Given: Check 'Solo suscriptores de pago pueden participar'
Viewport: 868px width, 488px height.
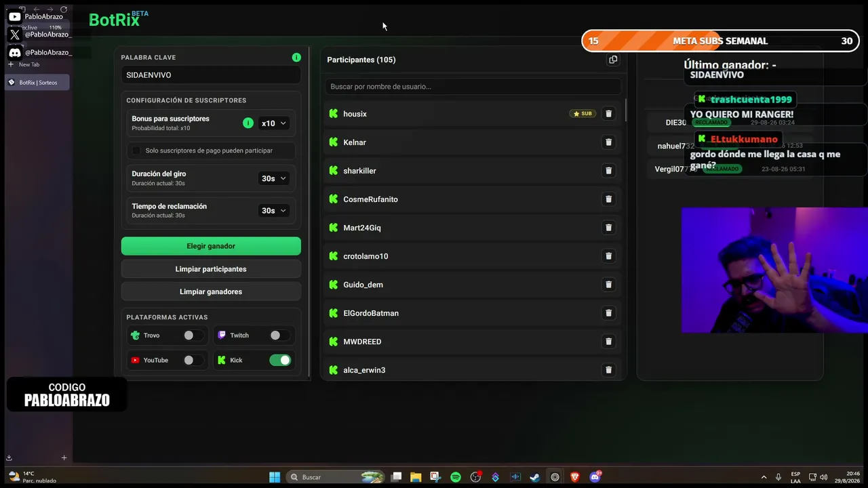Looking at the screenshot, I should point(136,150).
